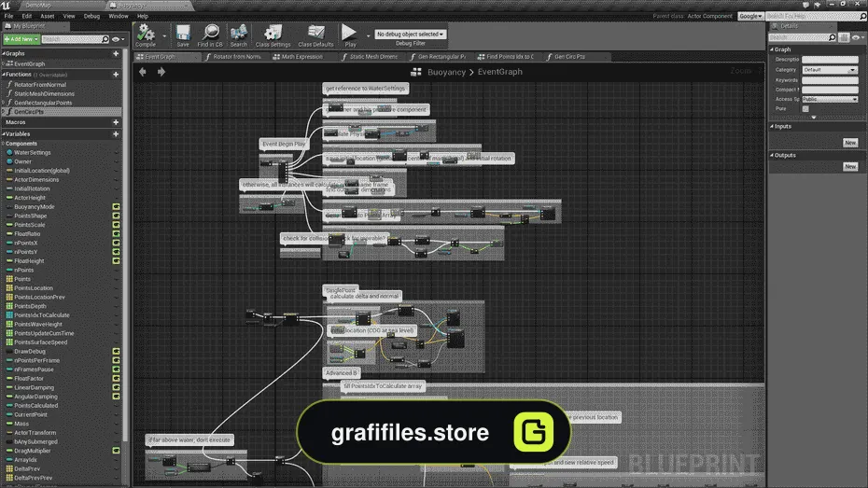Switch to the Gen Circ Pts tab
Screen dimensions: 868x488
pyautogui.click(x=569, y=56)
